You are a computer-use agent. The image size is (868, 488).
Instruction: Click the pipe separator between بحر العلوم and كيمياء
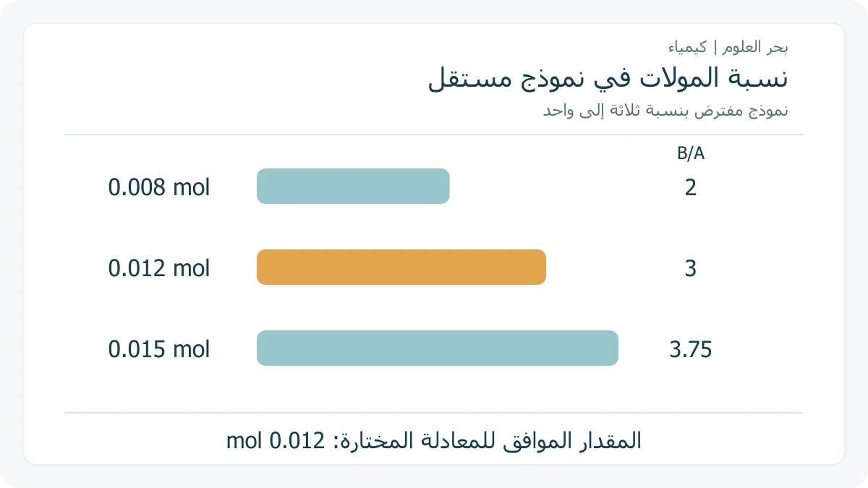pyautogui.click(x=715, y=48)
